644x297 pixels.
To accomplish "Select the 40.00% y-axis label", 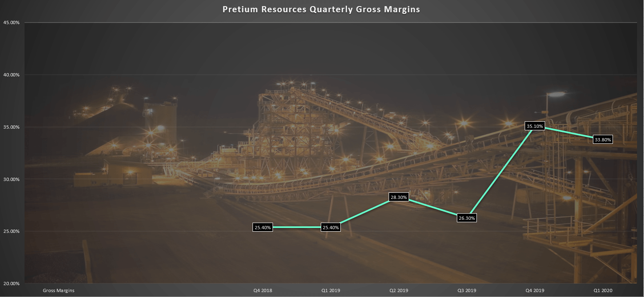I will [11, 75].
